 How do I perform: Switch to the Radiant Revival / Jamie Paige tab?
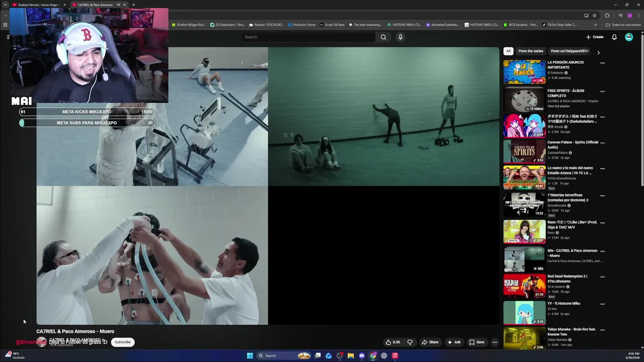39,5
